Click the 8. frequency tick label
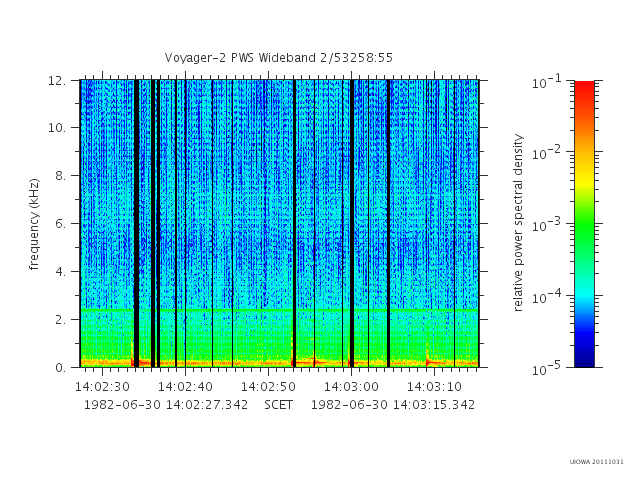 click(x=60, y=176)
